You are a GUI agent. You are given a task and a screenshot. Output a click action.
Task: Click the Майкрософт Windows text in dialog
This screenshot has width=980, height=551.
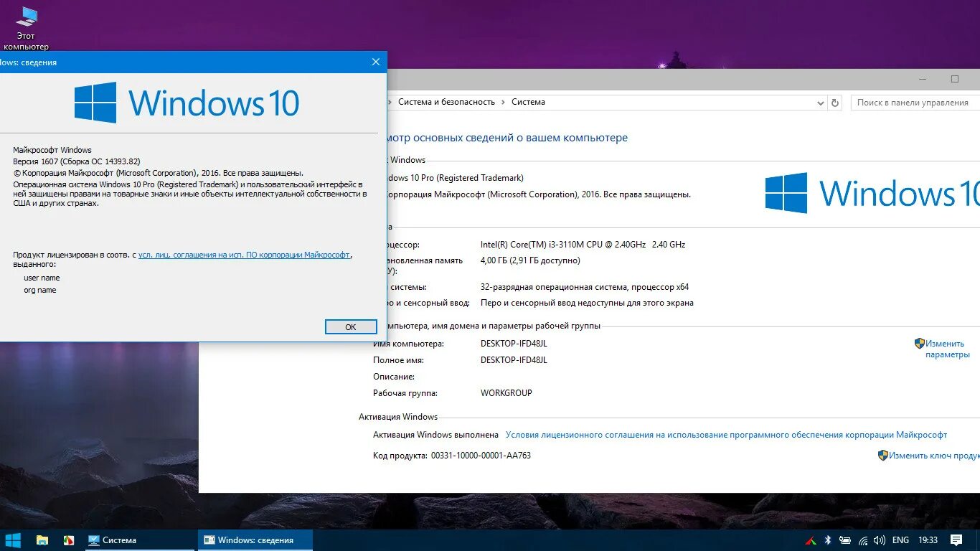click(x=52, y=150)
